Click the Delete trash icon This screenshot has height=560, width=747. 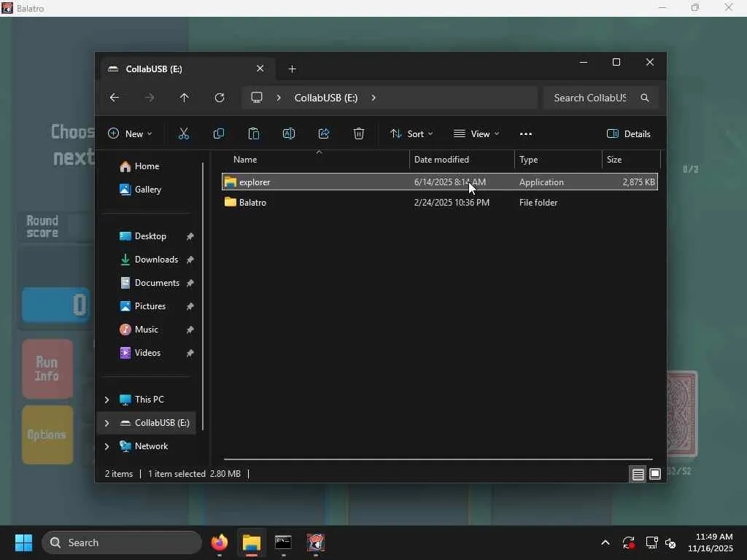pyautogui.click(x=359, y=134)
